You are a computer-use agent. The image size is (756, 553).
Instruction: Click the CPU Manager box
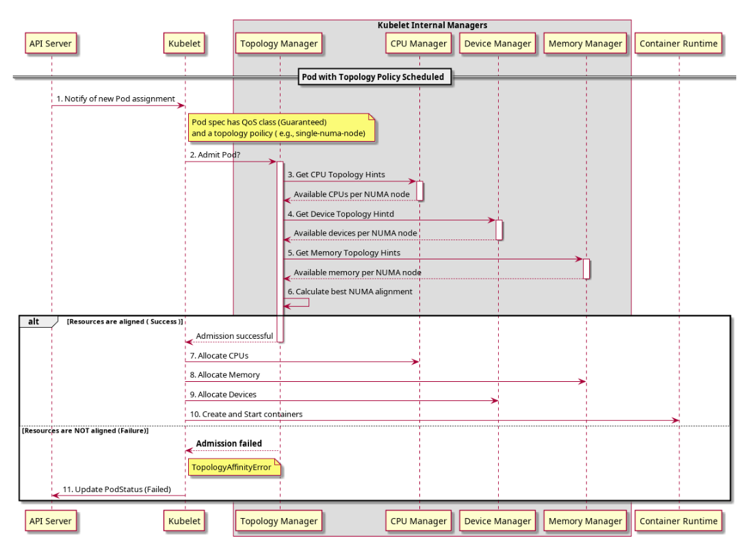[x=418, y=44]
